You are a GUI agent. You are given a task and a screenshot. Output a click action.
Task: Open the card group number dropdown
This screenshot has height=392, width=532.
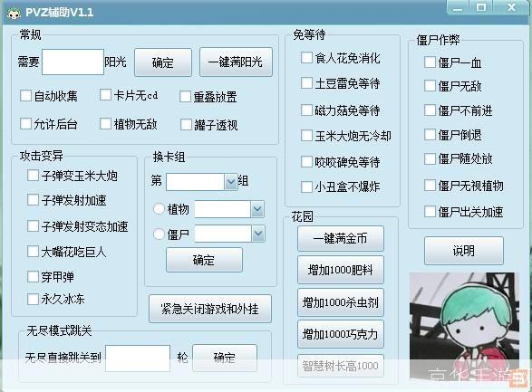pyautogui.click(x=231, y=182)
